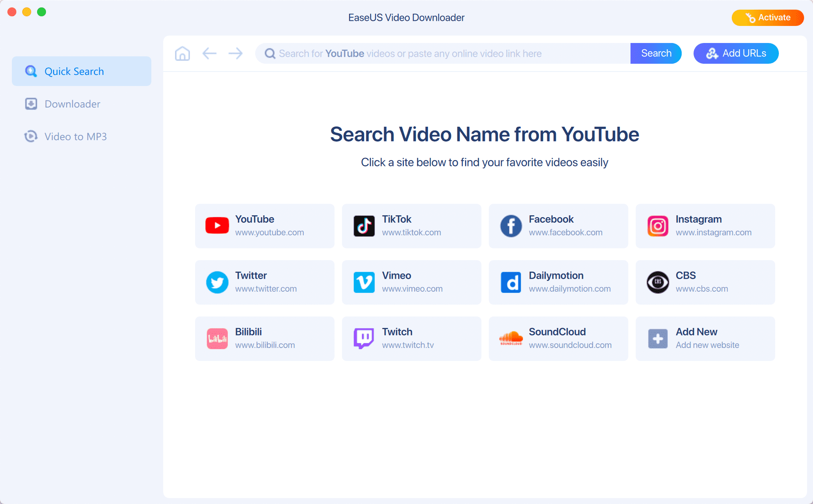Go back with the left arrow
813x504 pixels.
coord(209,53)
